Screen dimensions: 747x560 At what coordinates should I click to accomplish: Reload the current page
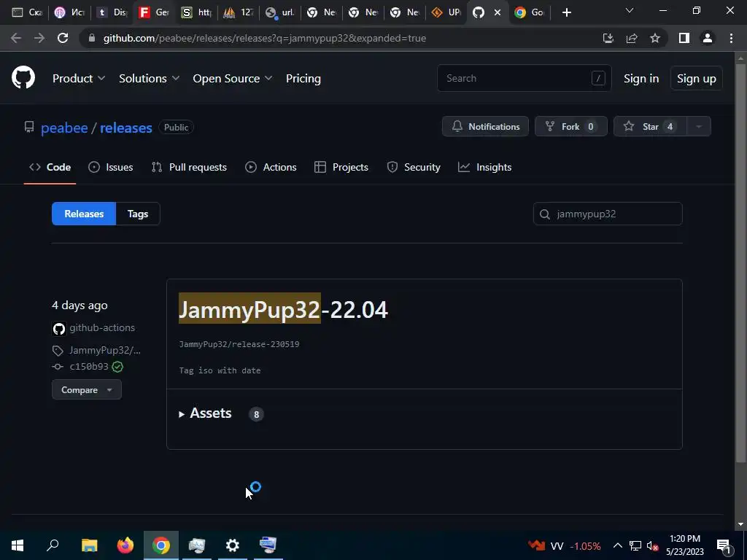[63, 38]
